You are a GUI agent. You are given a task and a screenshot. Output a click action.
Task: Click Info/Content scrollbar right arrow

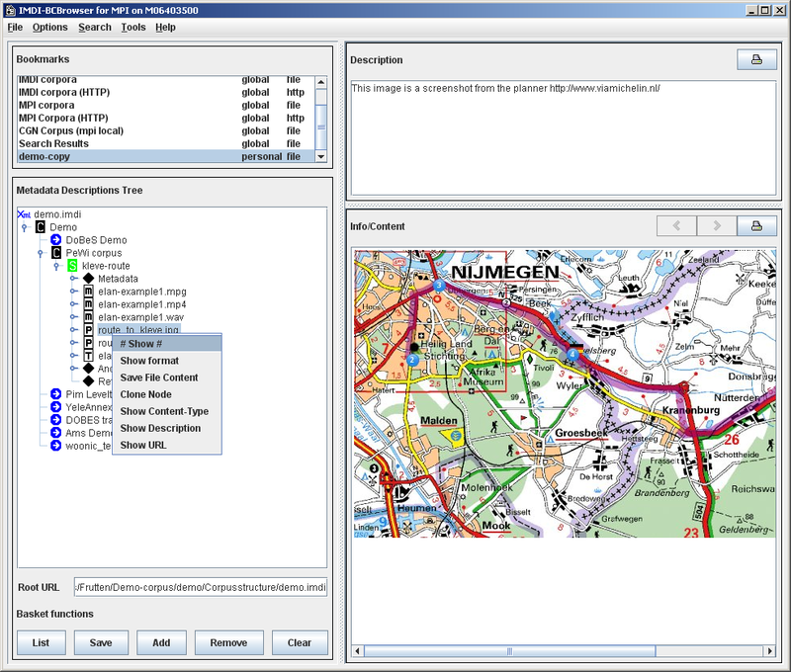point(770,651)
